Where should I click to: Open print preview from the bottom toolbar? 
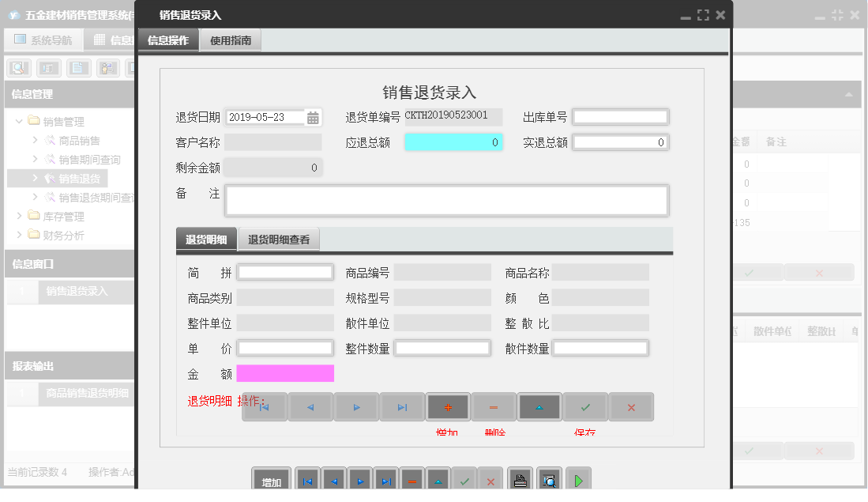pyautogui.click(x=548, y=478)
